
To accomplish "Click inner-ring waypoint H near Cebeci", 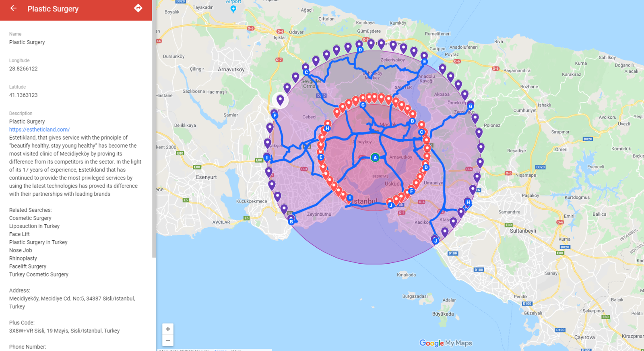I will (327, 128).
